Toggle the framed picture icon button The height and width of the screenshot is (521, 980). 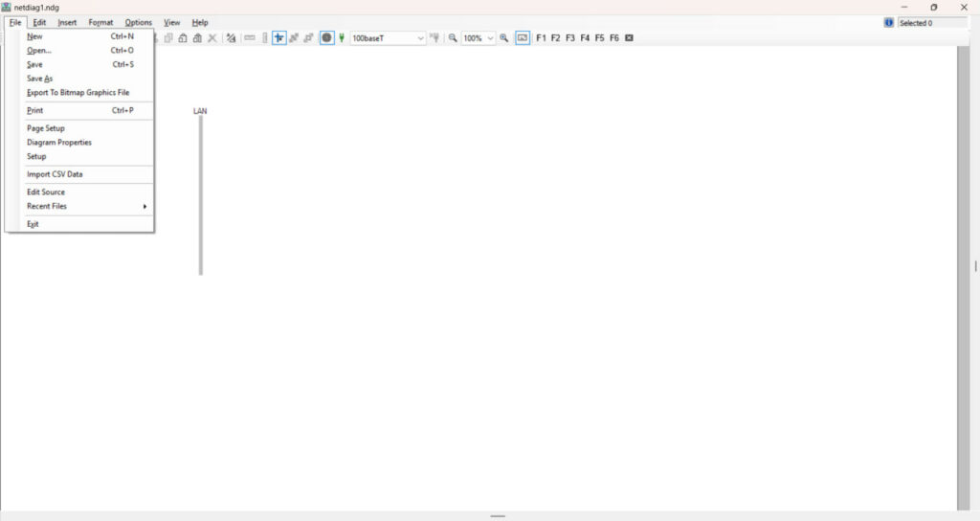[x=523, y=38]
